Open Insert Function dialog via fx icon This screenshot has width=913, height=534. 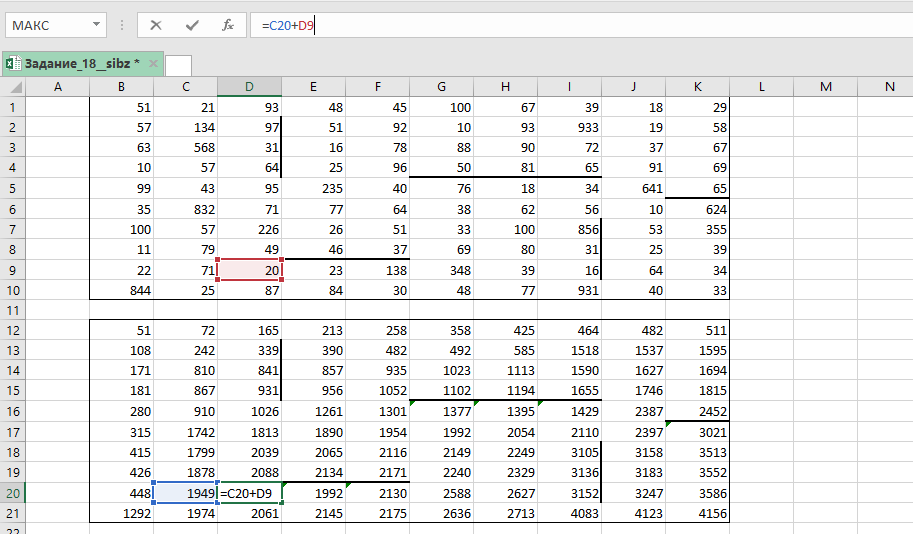click(x=228, y=25)
